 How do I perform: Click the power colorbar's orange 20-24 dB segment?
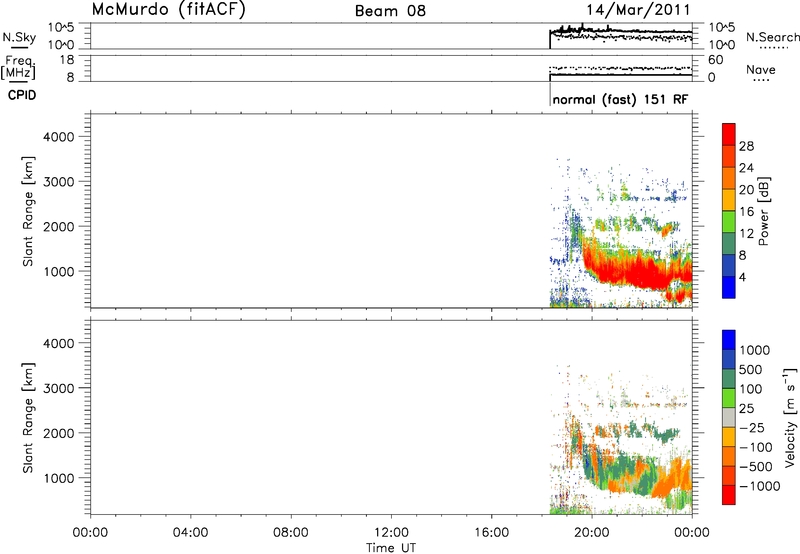pos(729,178)
